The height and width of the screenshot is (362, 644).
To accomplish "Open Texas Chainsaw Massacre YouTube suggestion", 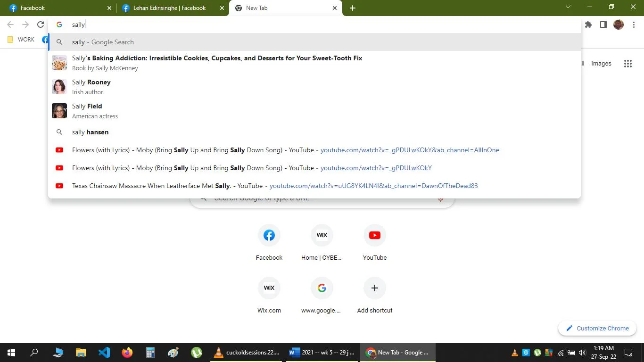I will 314,186.
